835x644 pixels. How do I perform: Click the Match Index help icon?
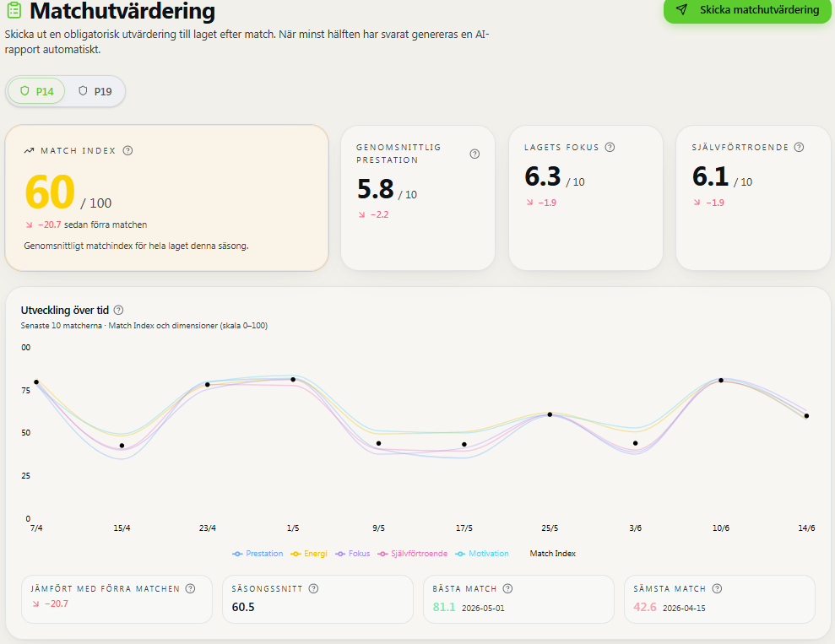tap(127, 150)
